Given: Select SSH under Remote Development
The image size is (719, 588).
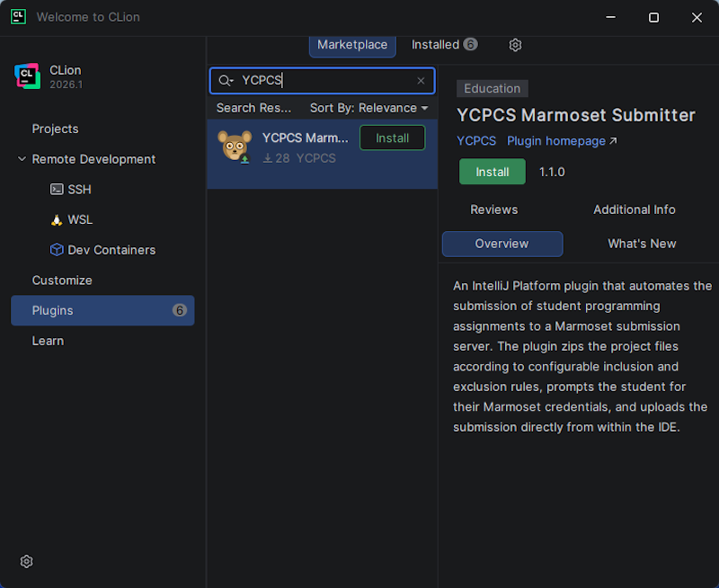Looking at the screenshot, I should (x=79, y=190).
